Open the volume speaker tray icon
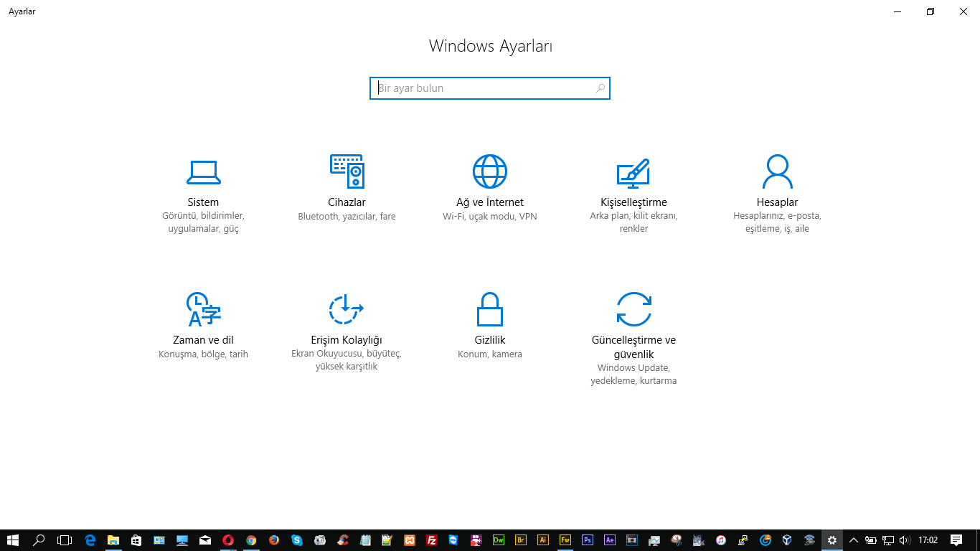Image resolution: width=980 pixels, height=551 pixels. point(905,540)
